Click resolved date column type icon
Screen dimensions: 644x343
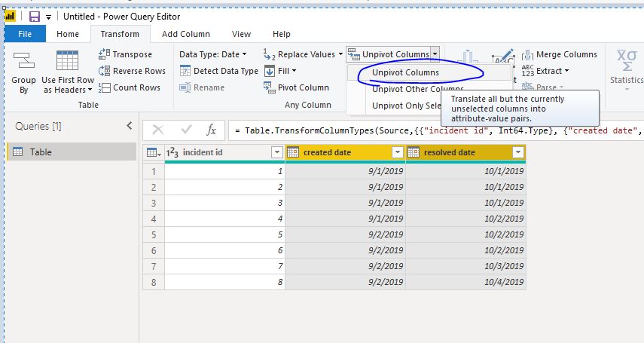414,152
